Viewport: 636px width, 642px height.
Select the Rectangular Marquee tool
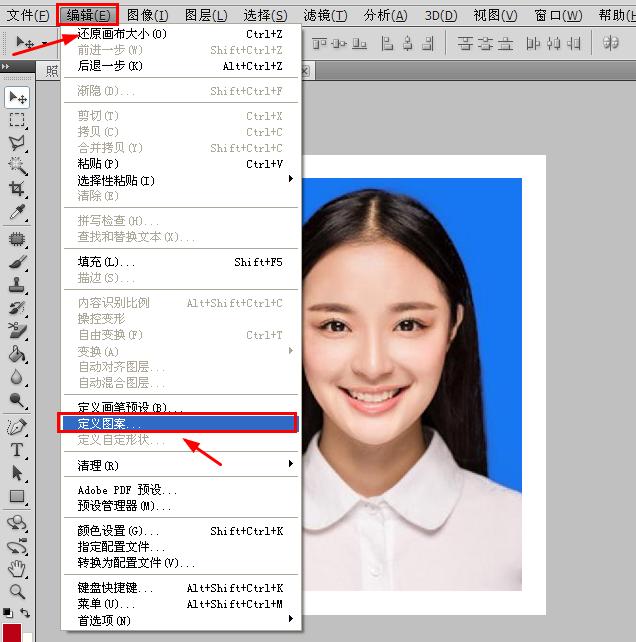(x=17, y=120)
